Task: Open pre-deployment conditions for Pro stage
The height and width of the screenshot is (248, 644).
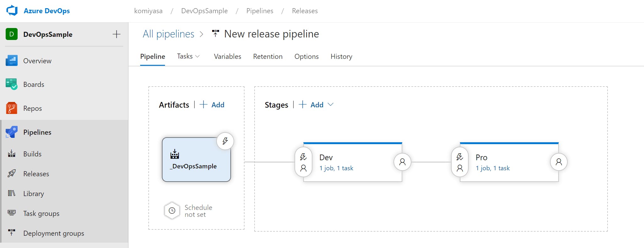Action: [x=460, y=162]
